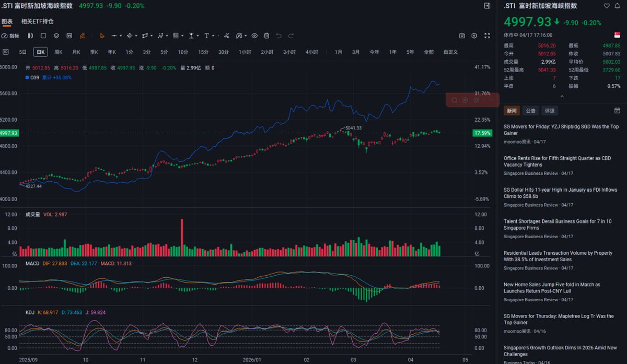
Task: Delete drawings with the trash icon
Action: [x=266, y=36]
